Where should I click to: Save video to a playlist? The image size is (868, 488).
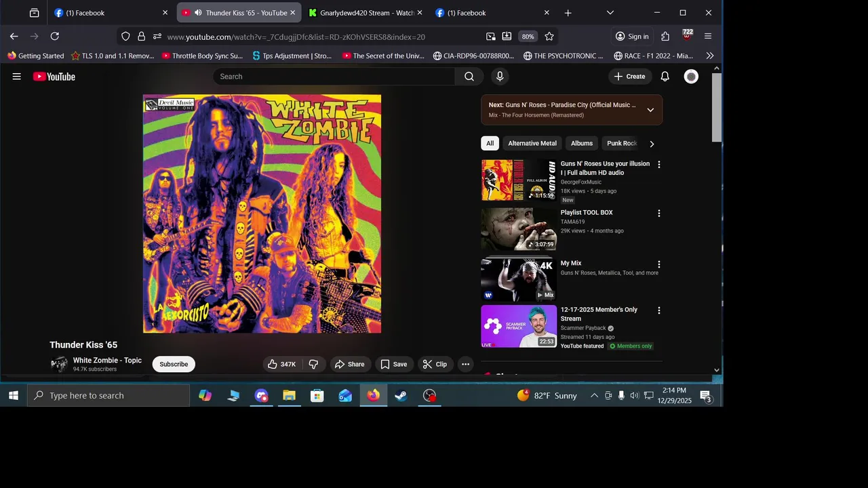tap(394, 365)
